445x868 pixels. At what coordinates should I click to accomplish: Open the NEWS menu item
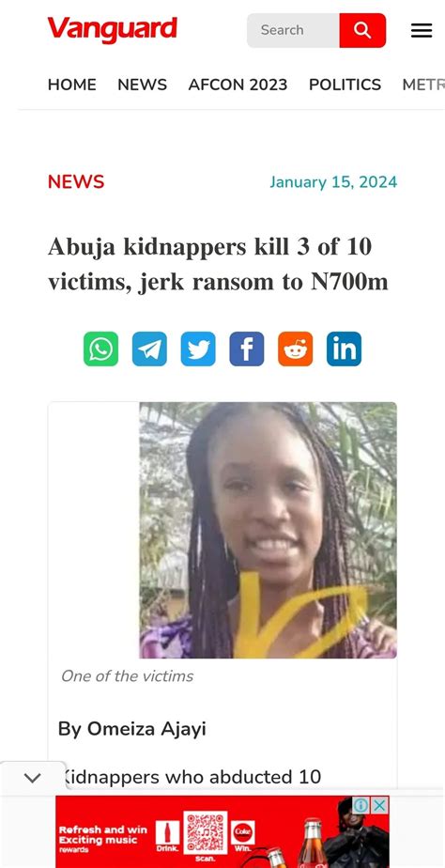pyautogui.click(x=143, y=85)
